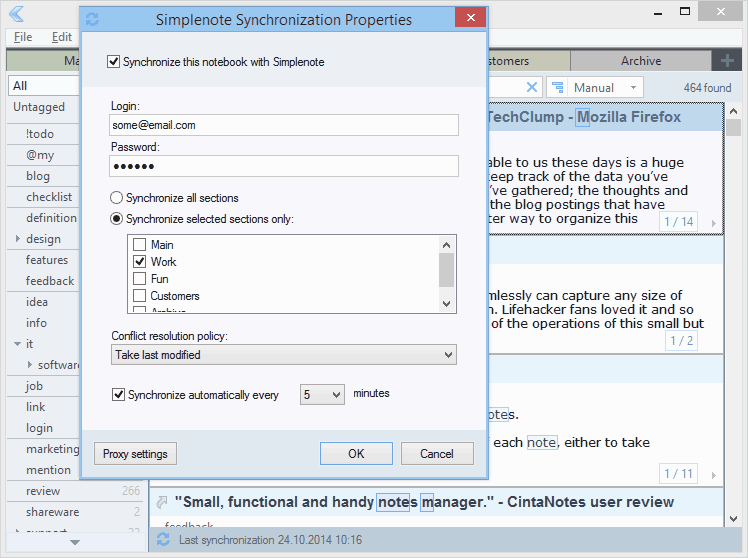The width and height of the screenshot is (748, 558).
Task: Select the checklist tag
Action: (x=49, y=197)
